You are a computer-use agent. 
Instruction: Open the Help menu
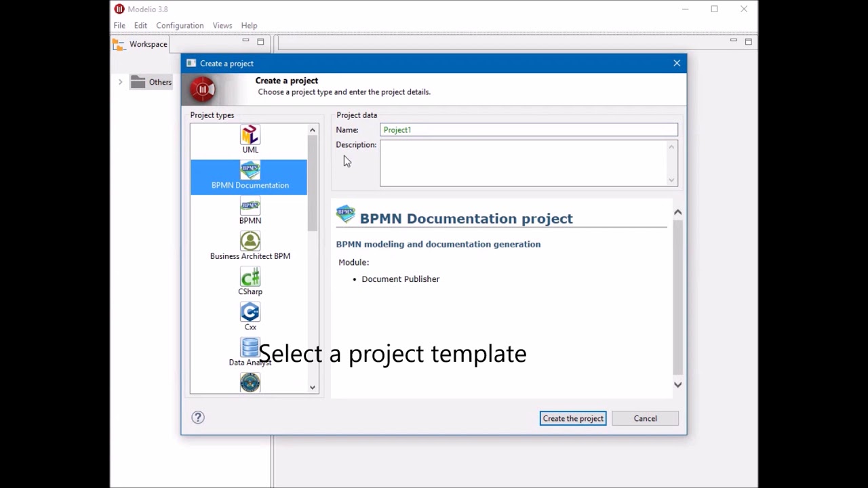point(249,25)
